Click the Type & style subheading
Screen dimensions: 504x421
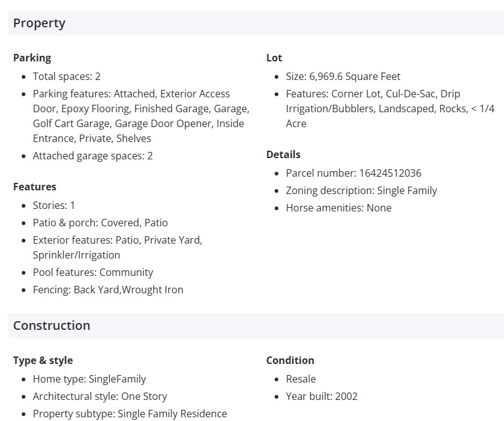[43, 360]
